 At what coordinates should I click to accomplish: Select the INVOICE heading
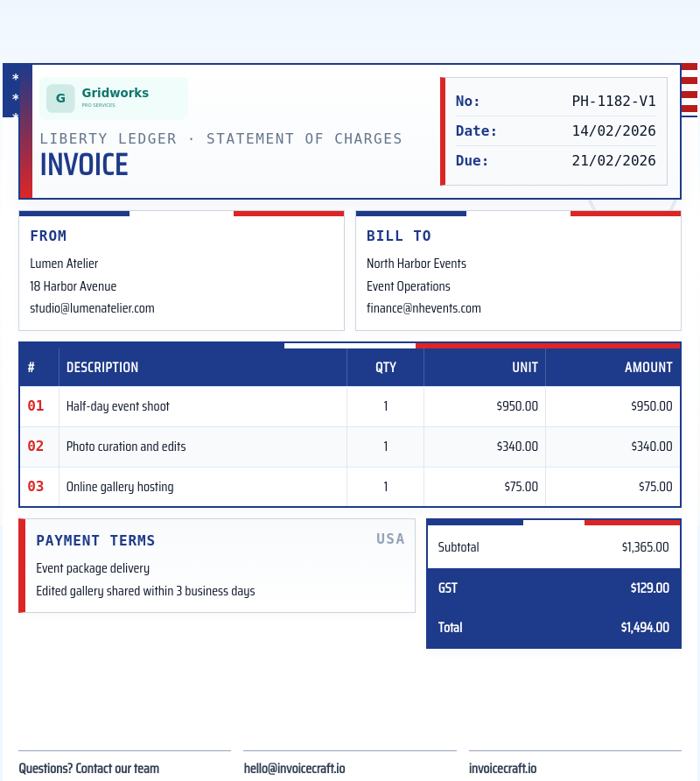[84, 165]
